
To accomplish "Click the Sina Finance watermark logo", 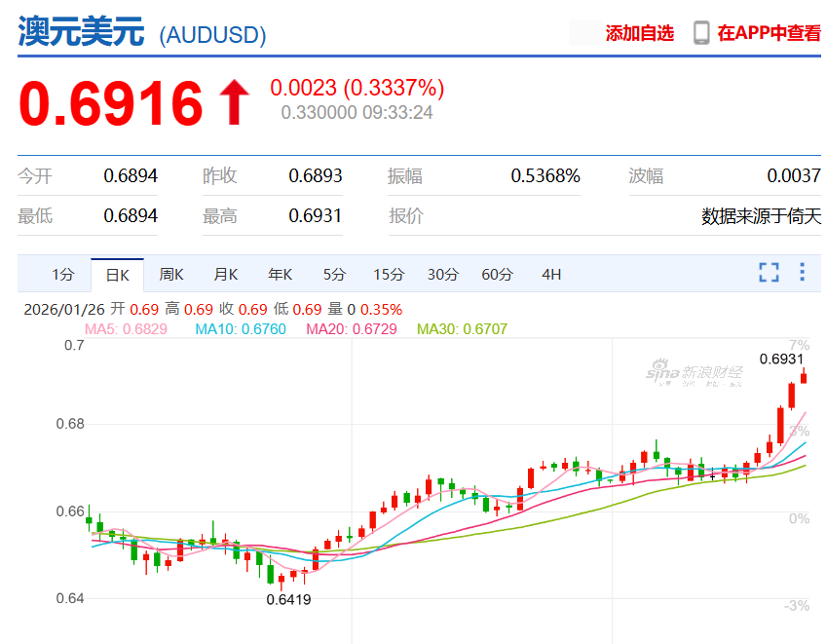I will tap(695, 372).
